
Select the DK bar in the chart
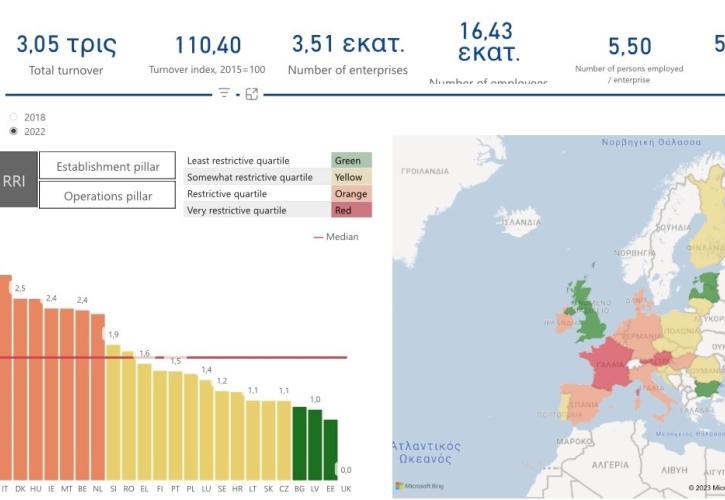coord(20,389)
